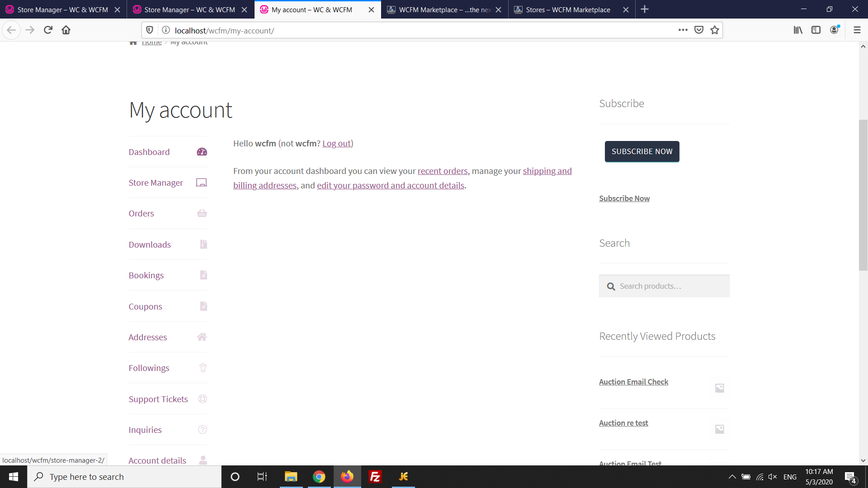Click the Dashboard gauge icon
The width and height of the screenshot is (868, 488).
tap(202, 152)
